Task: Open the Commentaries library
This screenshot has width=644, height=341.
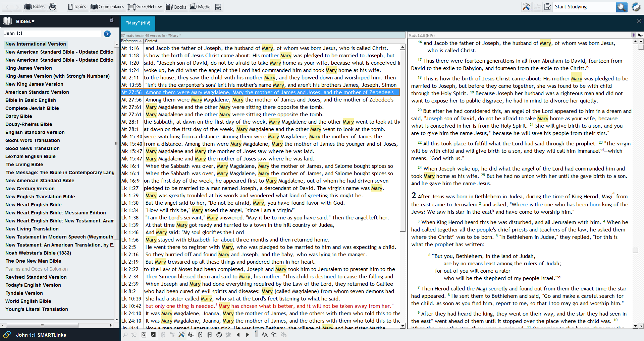Action: 107,7
